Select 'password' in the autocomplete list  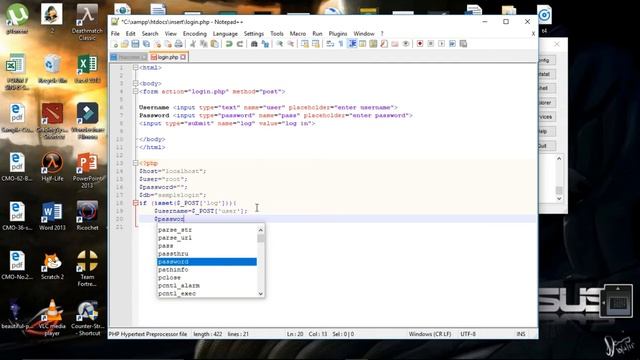tap(207, 262)
